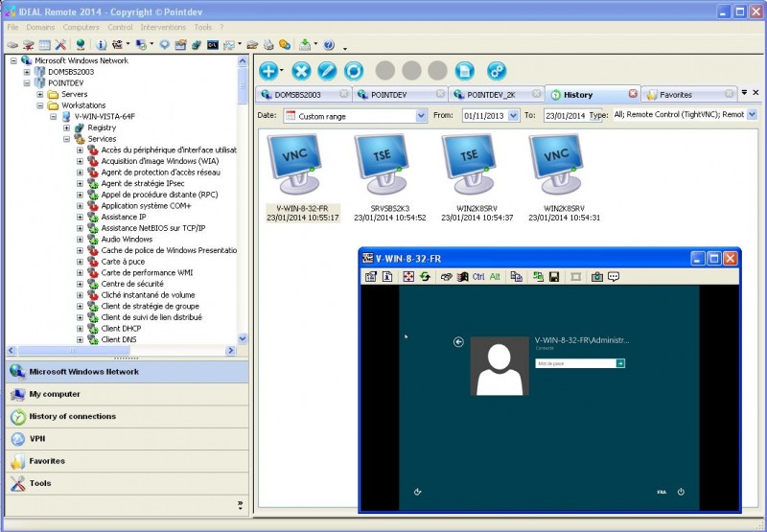
Task: Click the blue plus add-connection button
Action: (x=268, y=71)
